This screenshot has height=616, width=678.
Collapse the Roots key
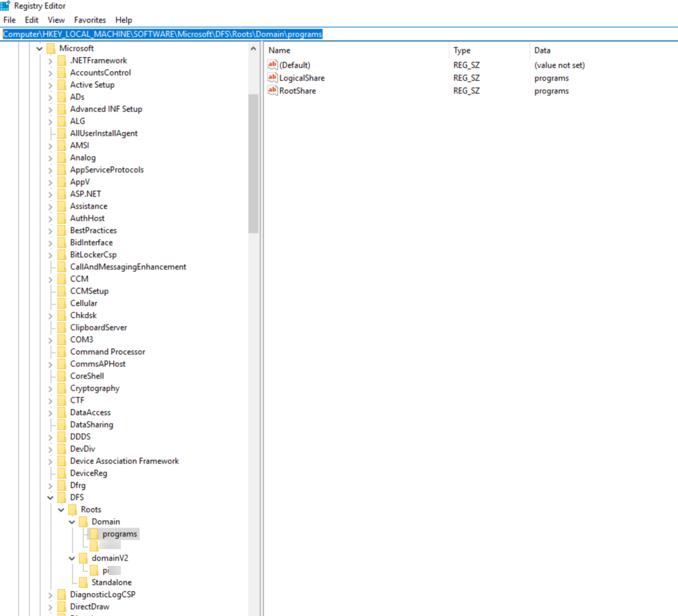pos(61,510)
